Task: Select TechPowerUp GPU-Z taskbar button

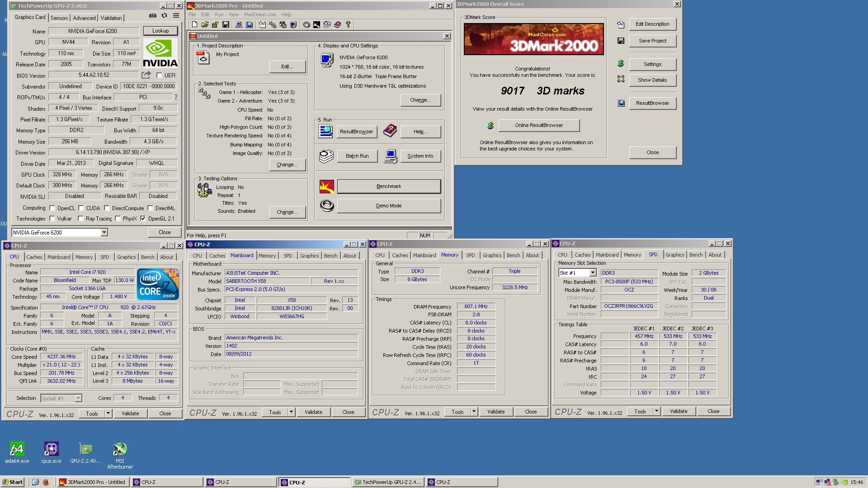Action: pyautogui.click(x=388, y=482)
